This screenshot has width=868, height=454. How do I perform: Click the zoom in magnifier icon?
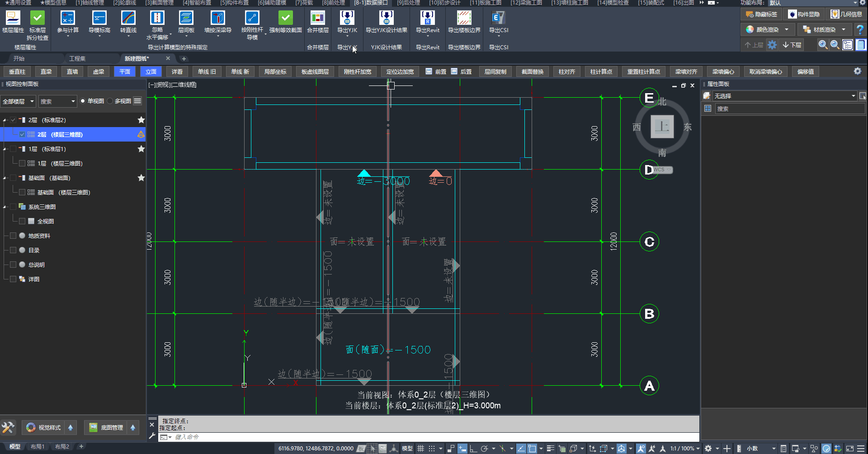click(x=823, y=45)
